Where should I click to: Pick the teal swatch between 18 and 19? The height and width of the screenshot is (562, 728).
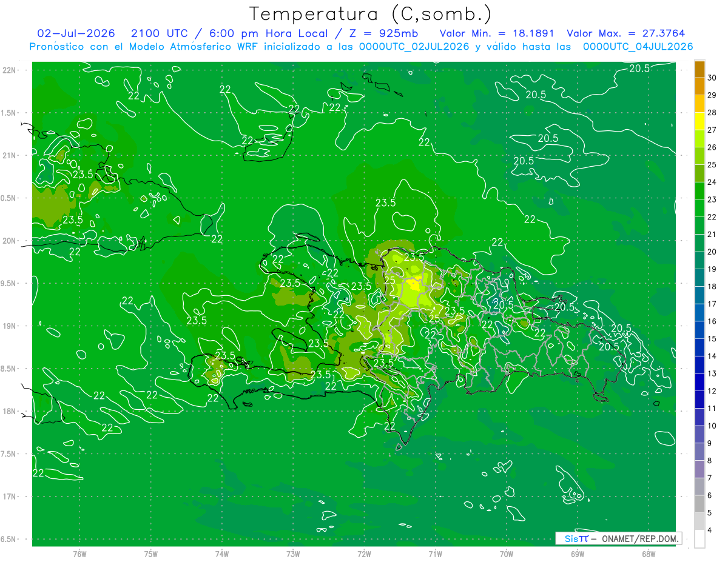coord(699,278)
